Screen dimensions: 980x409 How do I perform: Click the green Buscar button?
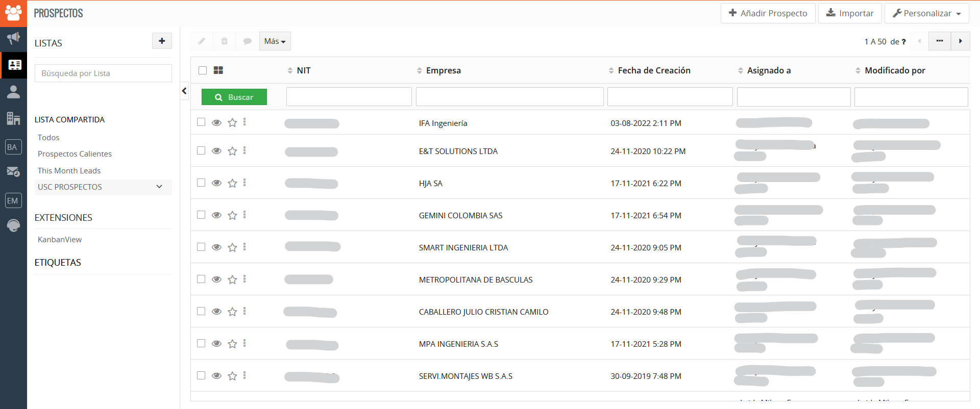coord(234,97)
